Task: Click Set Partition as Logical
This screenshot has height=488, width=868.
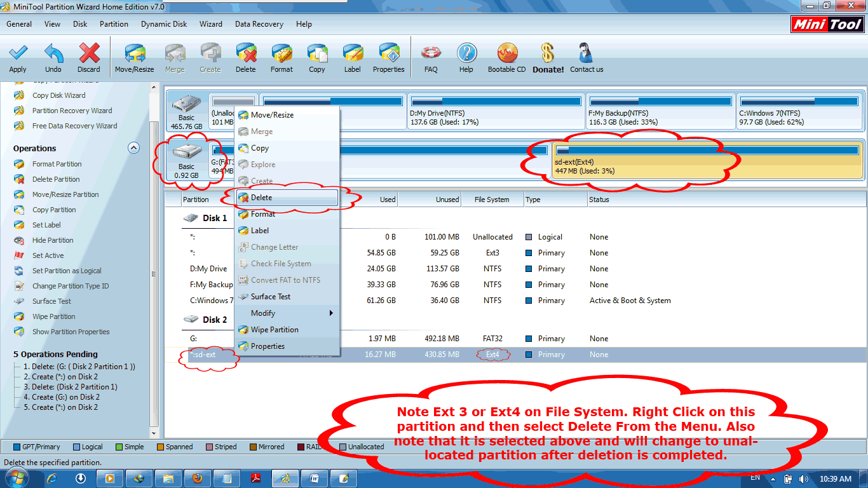Action: click(x=67, y=271)
